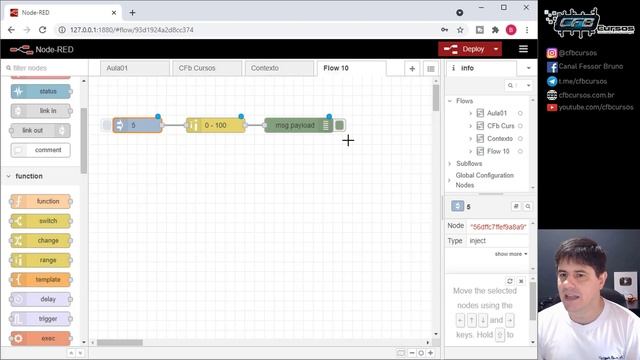Expand the CFb Curs tree item
Viewport: 640px width, 360px height.
[470, 126]
